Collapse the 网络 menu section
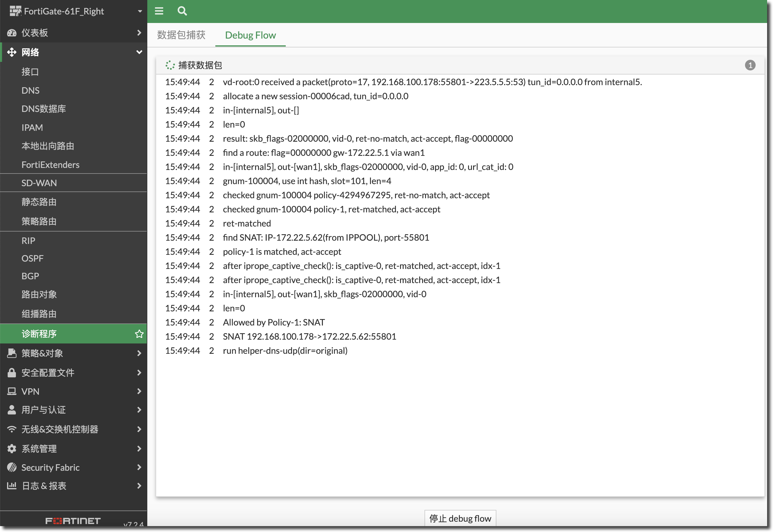 pyautogui.click(x=139, y=52)
